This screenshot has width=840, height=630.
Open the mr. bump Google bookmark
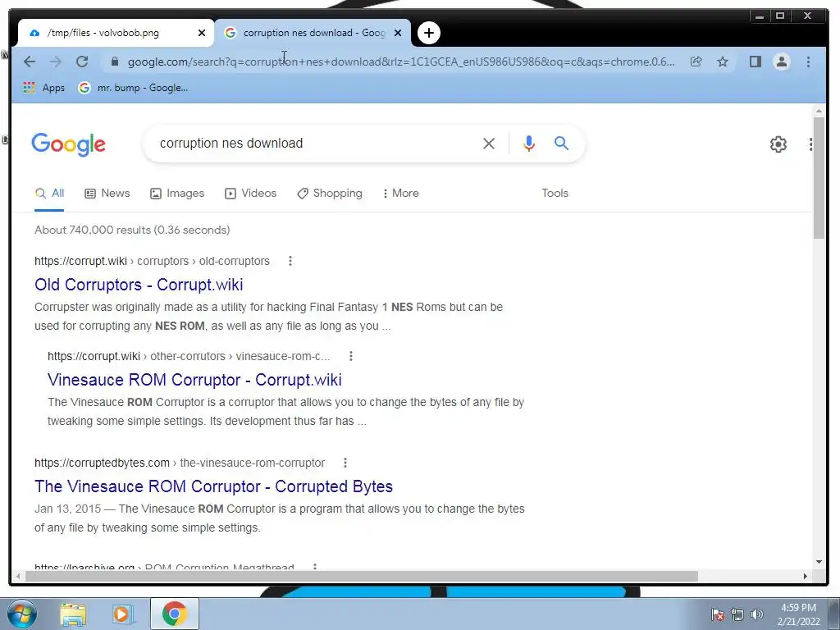(134, 87)
